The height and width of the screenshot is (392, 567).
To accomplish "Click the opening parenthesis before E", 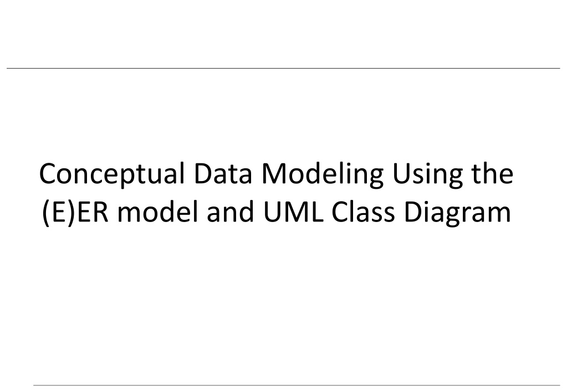I will tap(46, 214).
